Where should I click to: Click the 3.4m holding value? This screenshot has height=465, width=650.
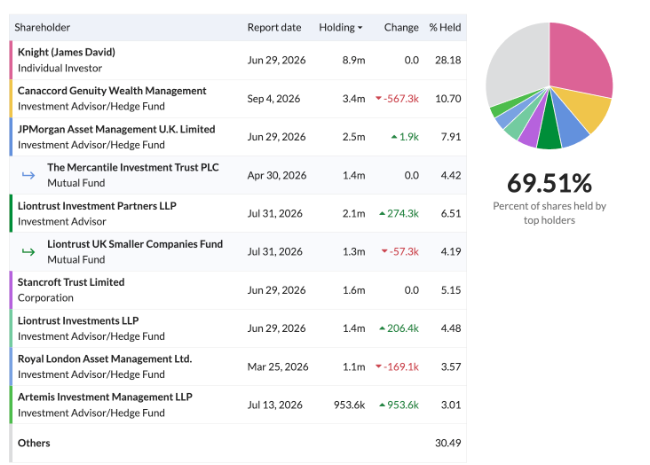(354, 99)
